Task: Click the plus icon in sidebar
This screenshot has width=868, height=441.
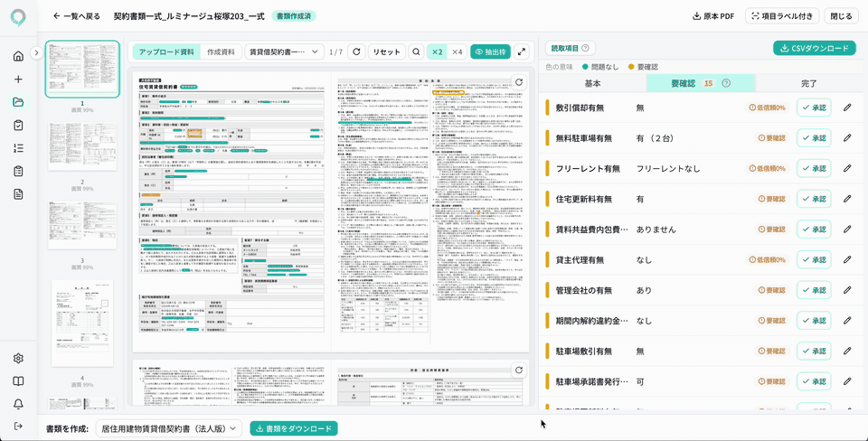Action: pyautogui.click(x=18, y=80)
